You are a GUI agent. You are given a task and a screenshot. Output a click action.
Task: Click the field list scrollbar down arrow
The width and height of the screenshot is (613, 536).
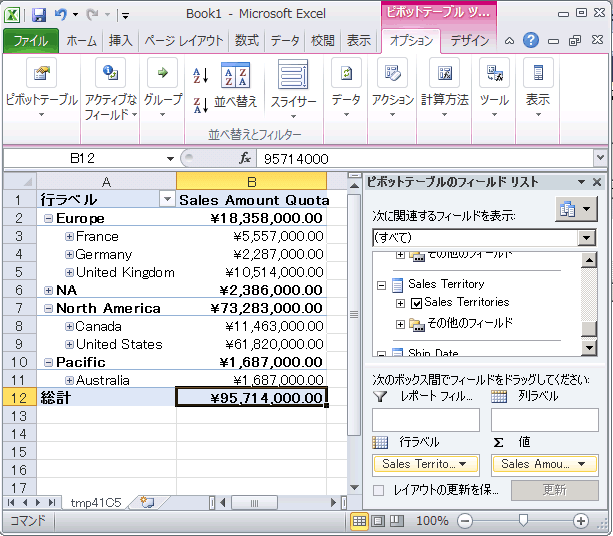589,348
